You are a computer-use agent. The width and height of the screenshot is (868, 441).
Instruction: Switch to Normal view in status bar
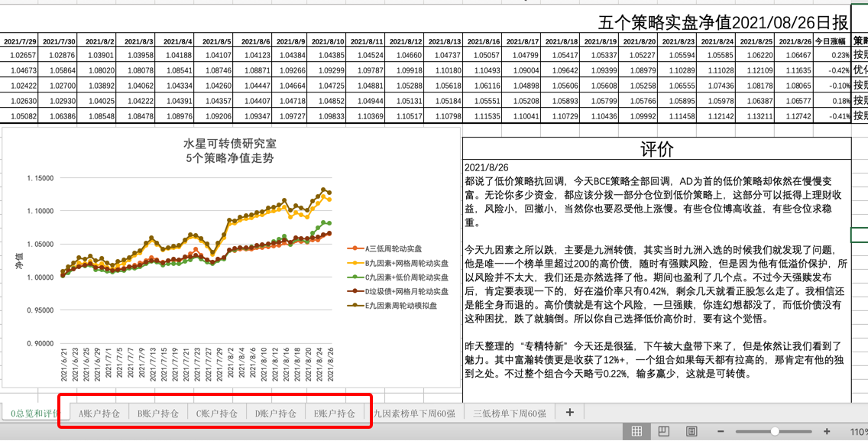[636, 431]
